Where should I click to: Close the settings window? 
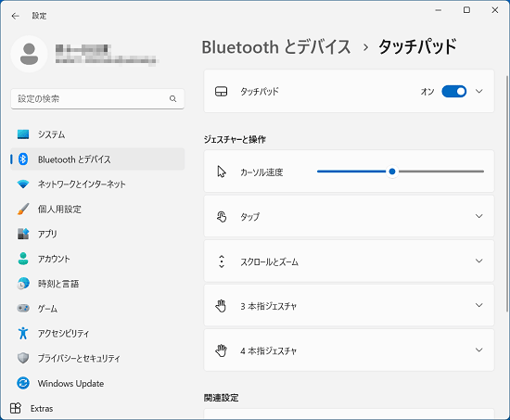[495, 10]
